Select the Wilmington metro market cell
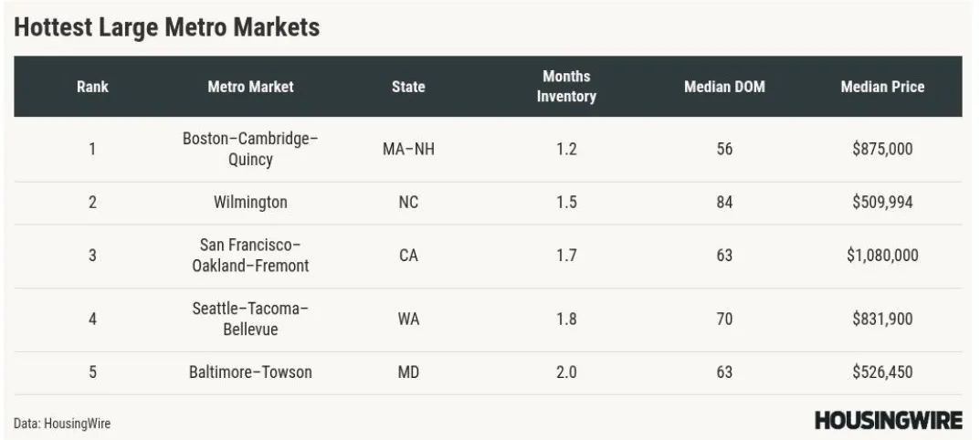 [x=250, y=203]
